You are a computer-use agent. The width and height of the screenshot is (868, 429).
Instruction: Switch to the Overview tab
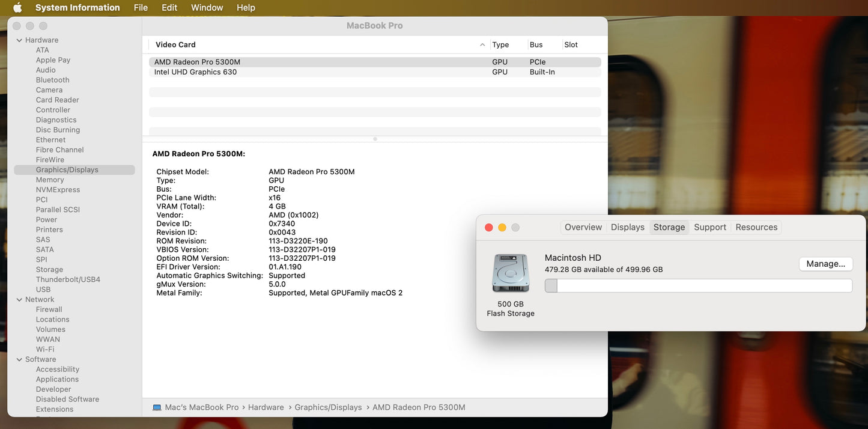pos(583,227)
